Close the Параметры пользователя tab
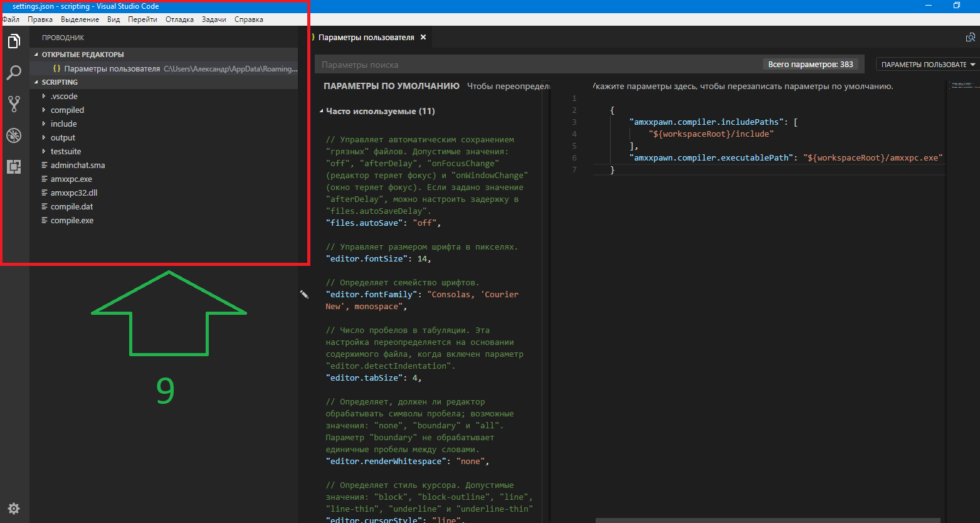This screenshot has height=523, width=980. pos(423,37)
